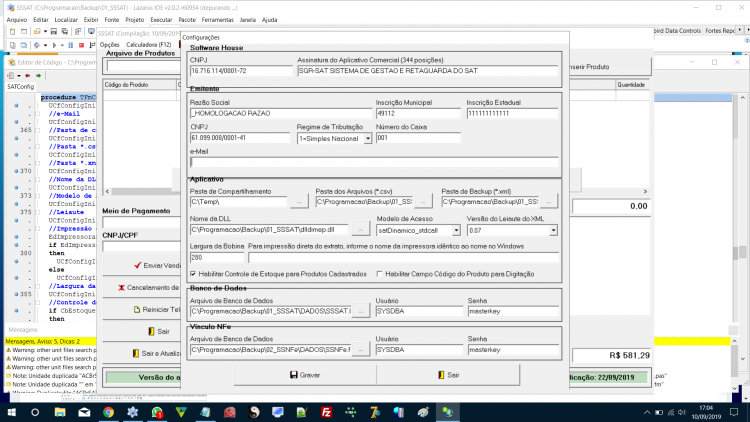The width and height of the screenshot is (750, 422).
Task: Browse for Pasta de Backup xml folder
Action: click(549, 201)
